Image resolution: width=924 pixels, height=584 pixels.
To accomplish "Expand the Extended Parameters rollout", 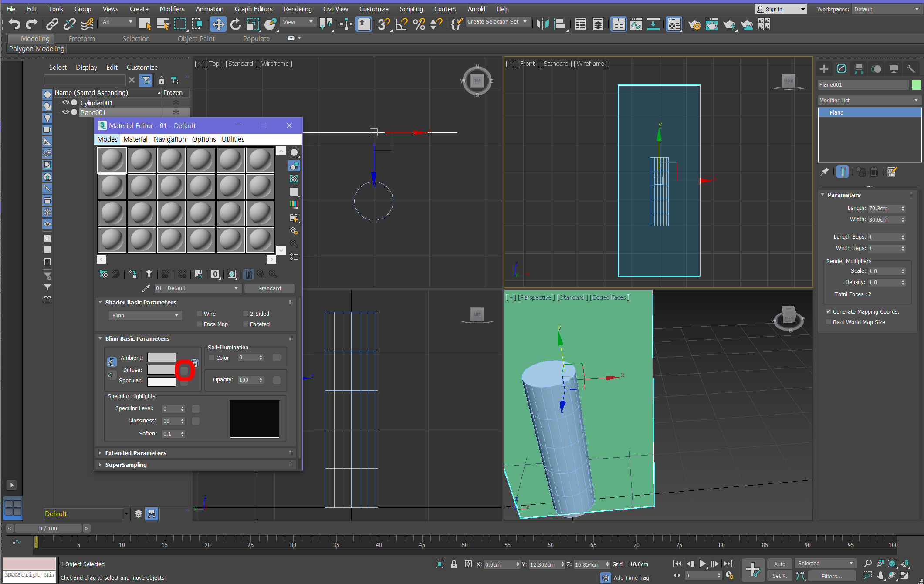I will tap(135, 453).
